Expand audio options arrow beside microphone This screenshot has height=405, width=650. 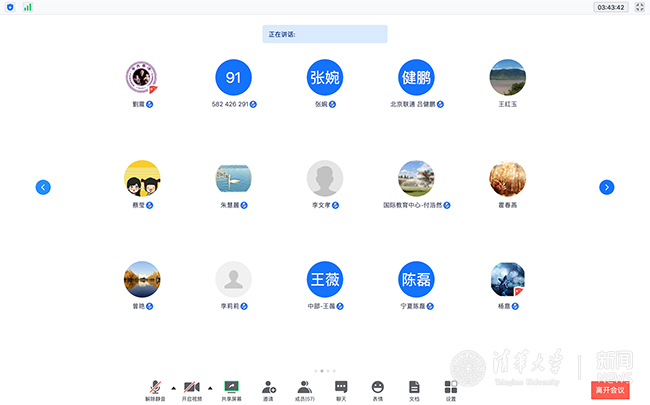pyautogui.click(x=173, y=386)
